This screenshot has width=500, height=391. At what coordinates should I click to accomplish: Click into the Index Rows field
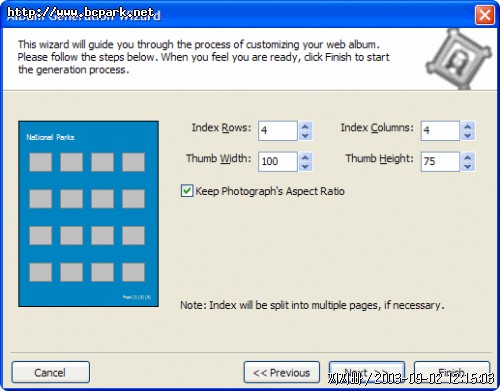pyautogui.click(x=278, y=131)
